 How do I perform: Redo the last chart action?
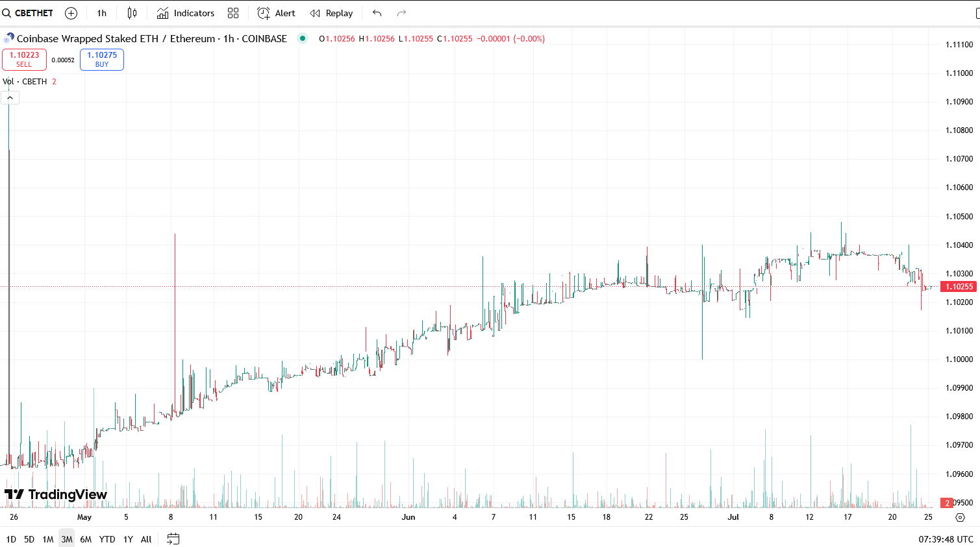coord(401,13)
